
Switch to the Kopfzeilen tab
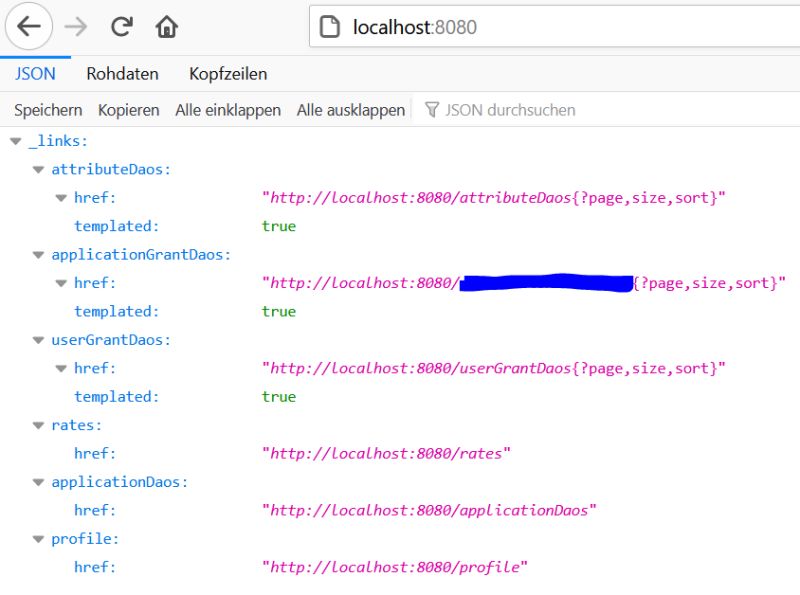click(228, 73)
